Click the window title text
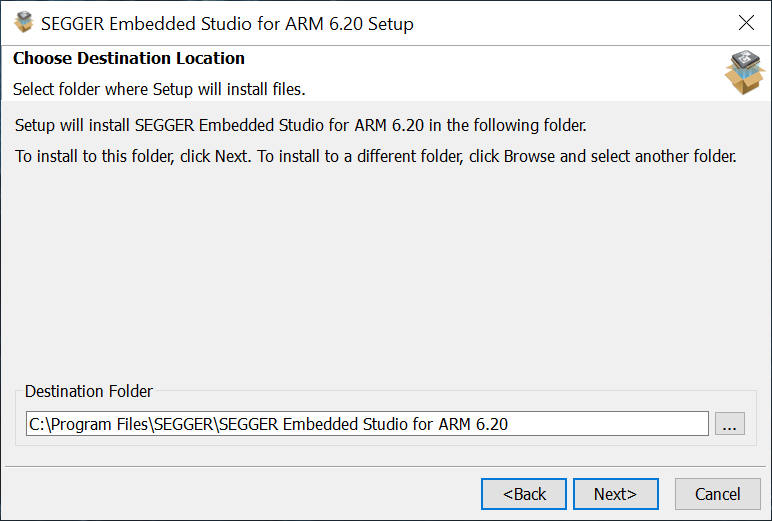 click(x=227, y=23)
